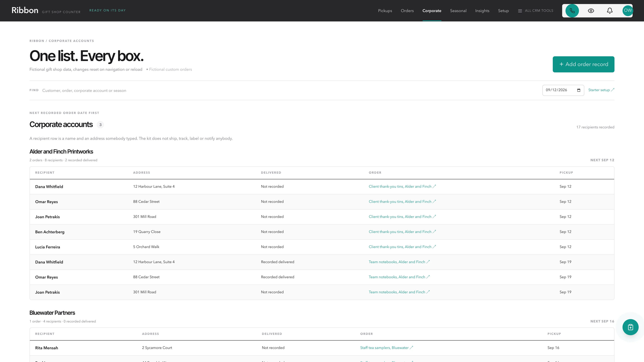Click the Alder and Finch Printworks heading

pos(61,152)
